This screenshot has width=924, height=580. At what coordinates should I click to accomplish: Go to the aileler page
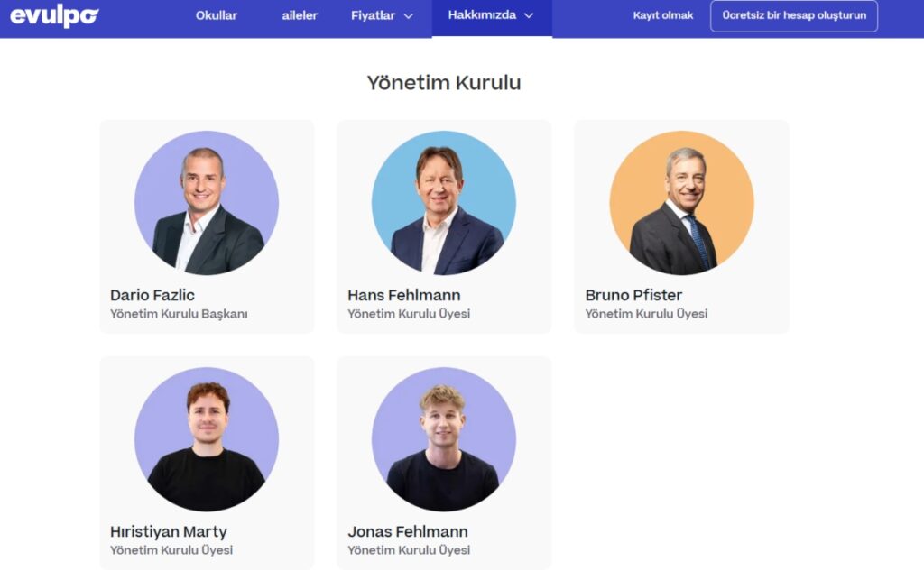point(300,16)
